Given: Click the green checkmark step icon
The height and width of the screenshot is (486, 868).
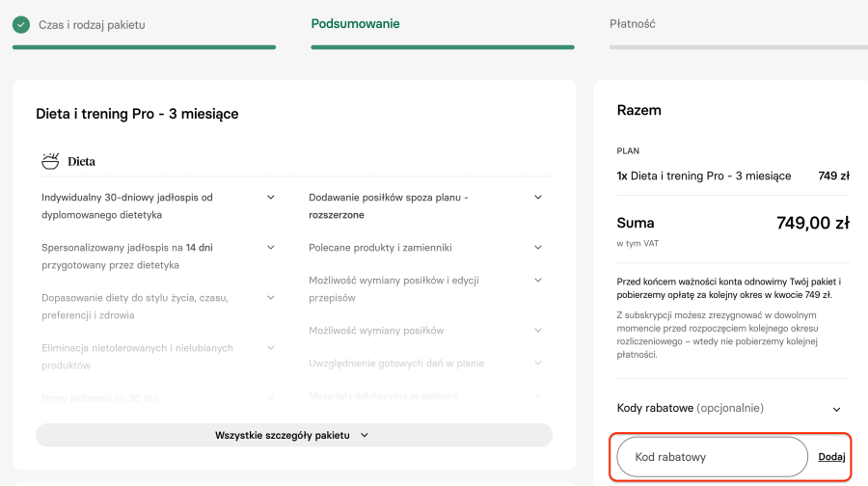Looking at the screenshot, I should tap(21, 24).
